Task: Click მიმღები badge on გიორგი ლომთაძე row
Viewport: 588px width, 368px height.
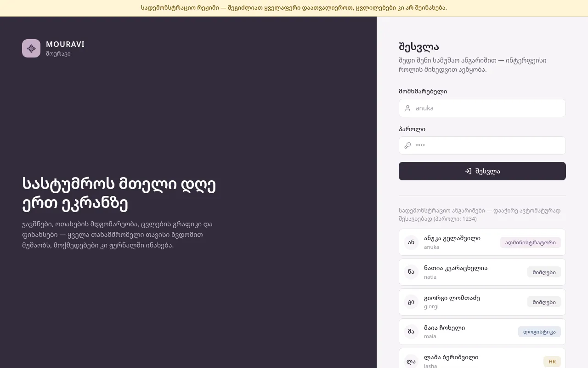Action: [x=544, y=302]
